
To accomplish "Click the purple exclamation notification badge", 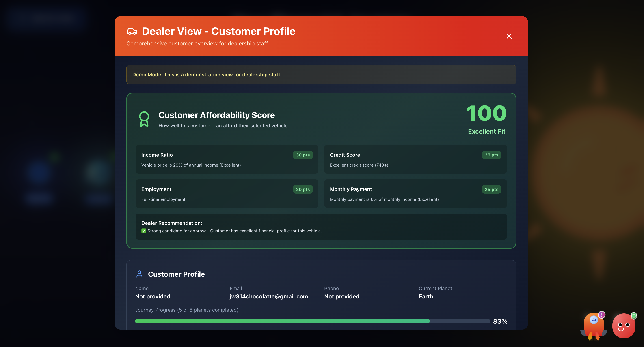I will coord(601,315).
